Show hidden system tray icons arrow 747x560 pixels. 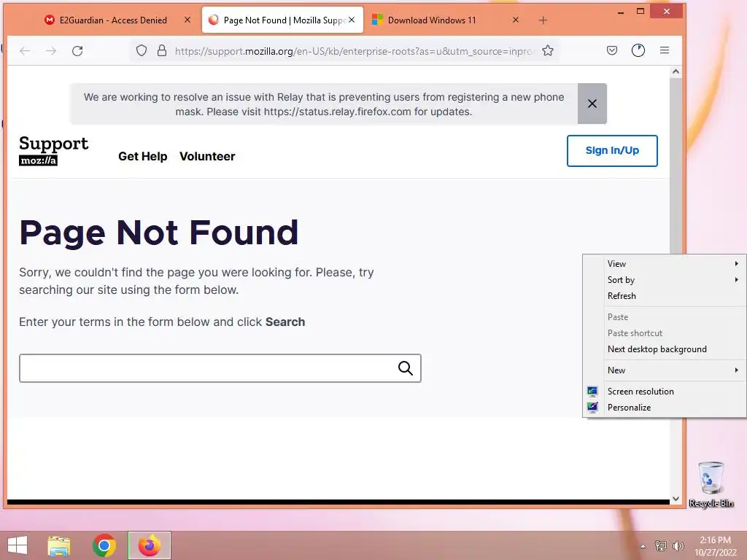pyautogui.click(x=643, y=546)
